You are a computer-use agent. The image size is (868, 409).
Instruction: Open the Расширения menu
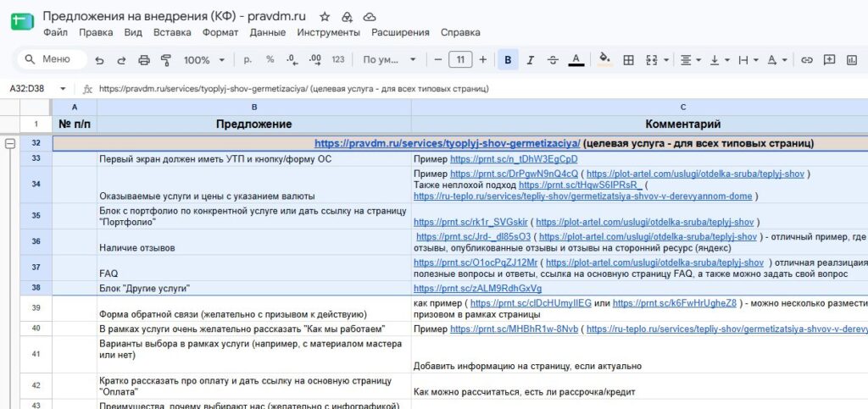(400, 33)
